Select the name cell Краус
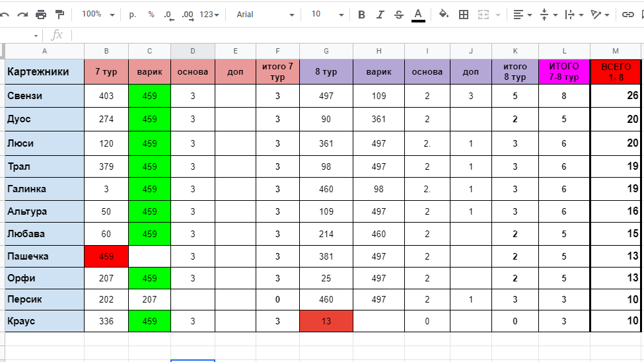This screenshot has height=362, width=644. 44,321
